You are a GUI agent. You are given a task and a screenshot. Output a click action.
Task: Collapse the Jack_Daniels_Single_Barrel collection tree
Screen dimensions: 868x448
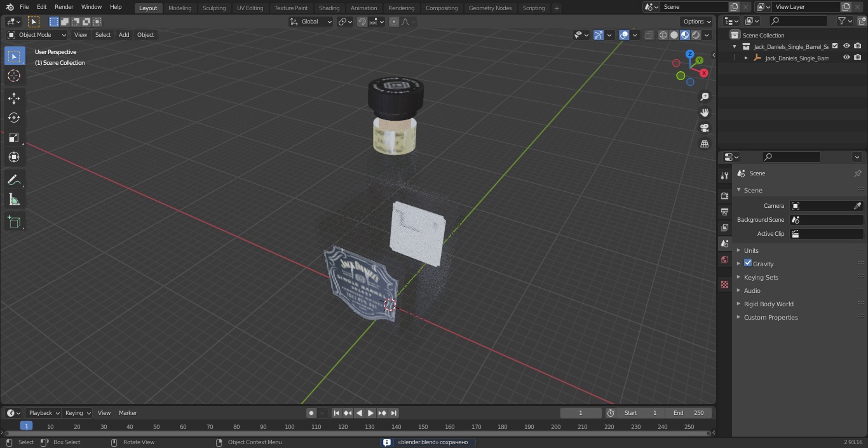735,46
